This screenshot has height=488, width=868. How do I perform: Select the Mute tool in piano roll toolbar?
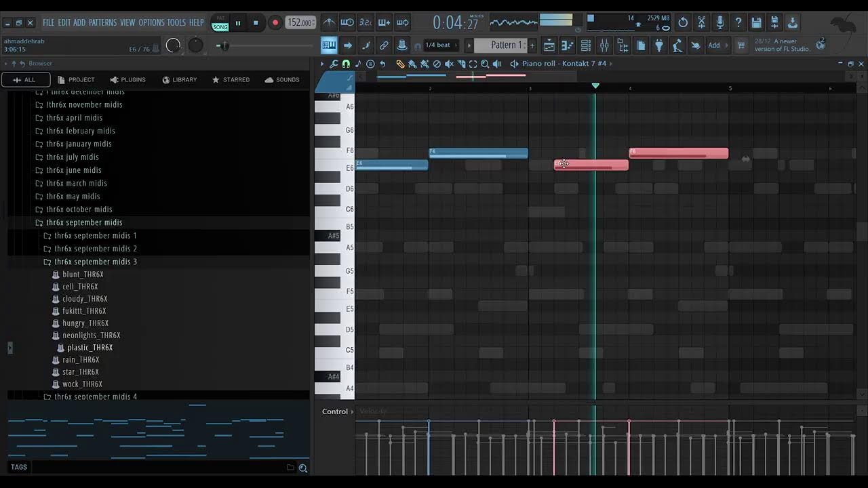coord(449,64)
